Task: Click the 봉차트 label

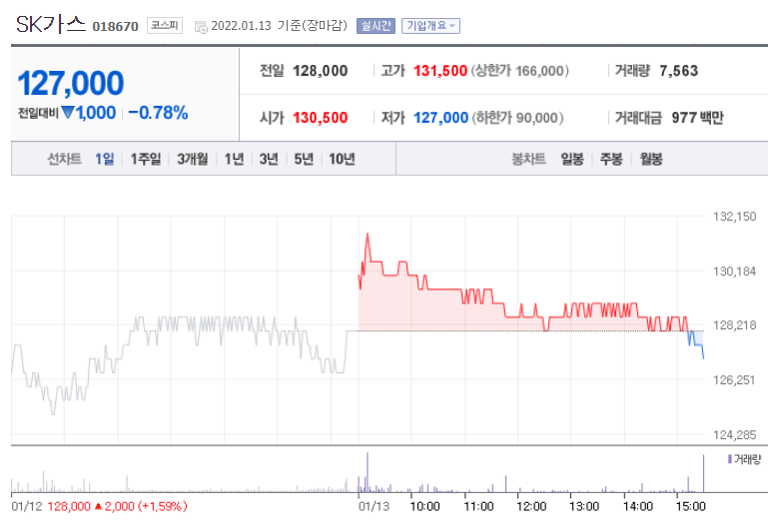Action: pyautogui.click(x=528, y=159)
